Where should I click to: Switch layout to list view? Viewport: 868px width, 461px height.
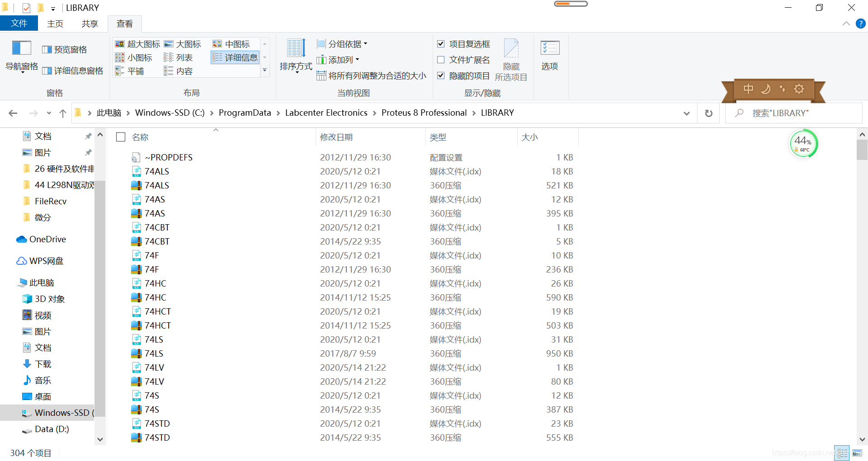pyautogui.click(x=179, y=57)
